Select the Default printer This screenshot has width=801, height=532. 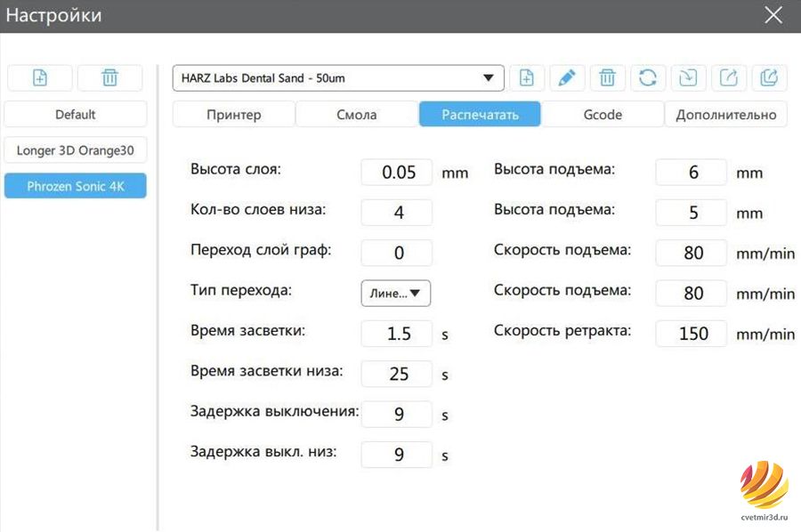(x=76, y=115)
